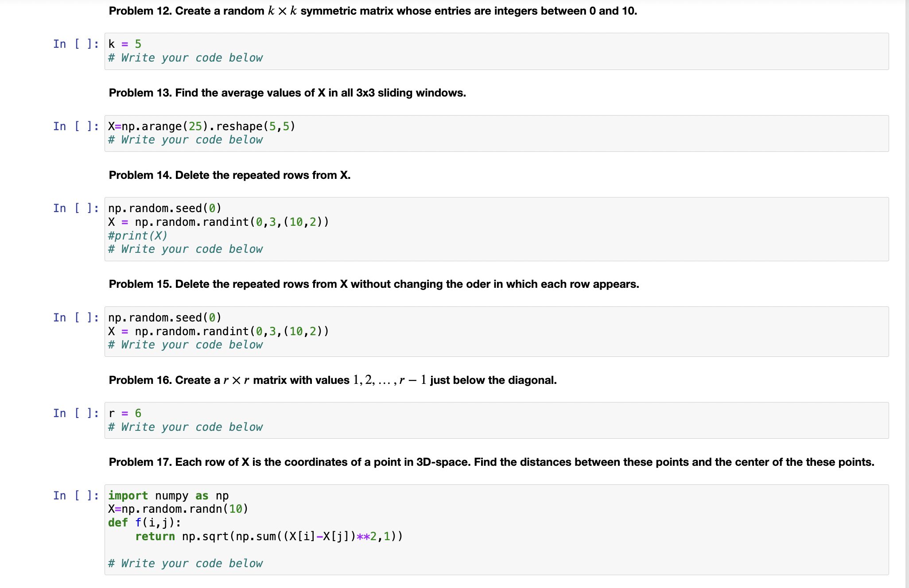Select the Problem 15 heading text
909x588 pixels.
point(373,284)
